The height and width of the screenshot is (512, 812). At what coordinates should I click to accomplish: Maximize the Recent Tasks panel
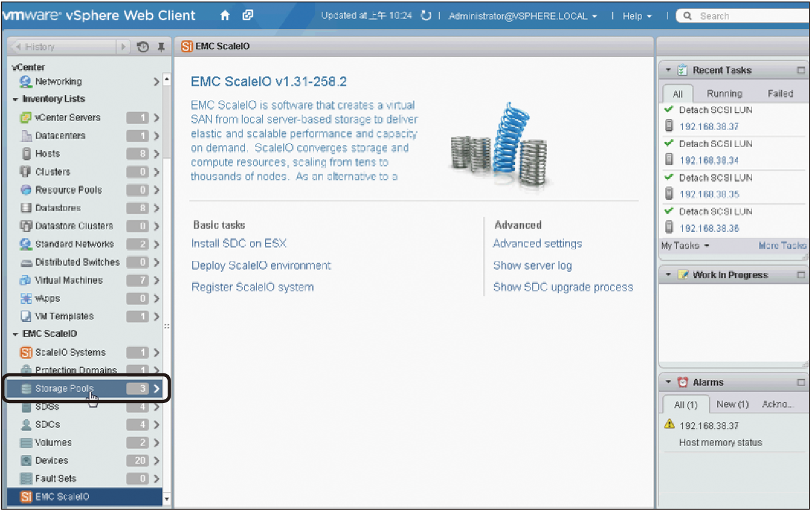click(x=801, y=71)
